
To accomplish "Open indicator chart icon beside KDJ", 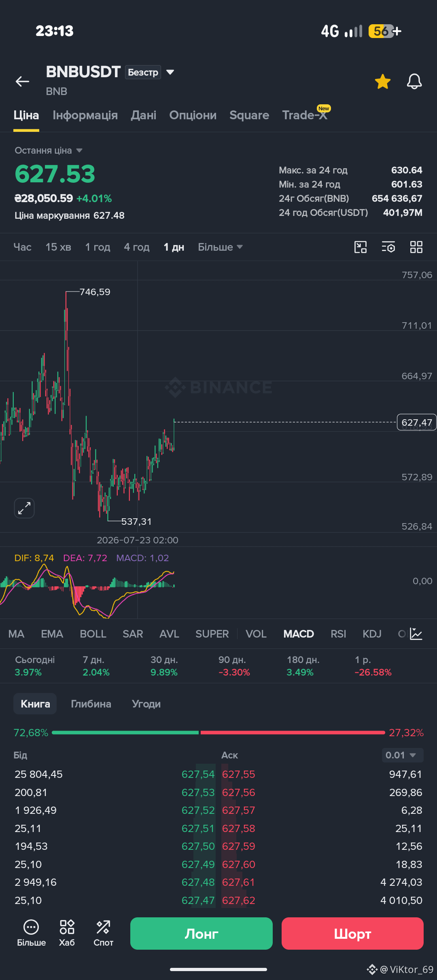I will [x=416, y=634].
